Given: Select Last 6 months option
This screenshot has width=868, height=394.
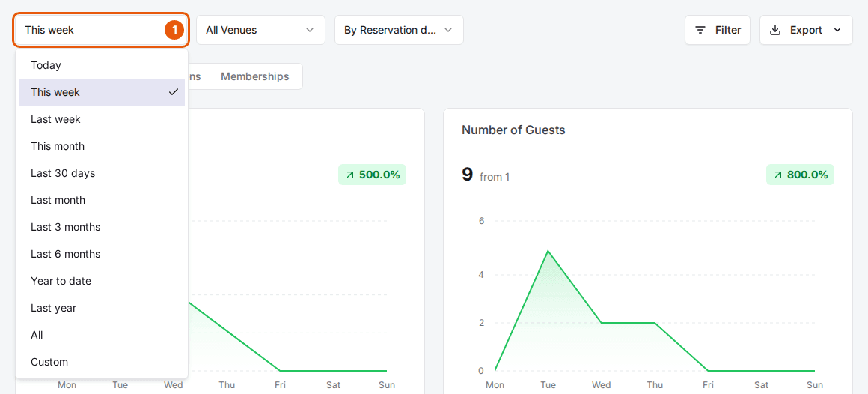Looking at the screenshot, I should click(102, 254).
